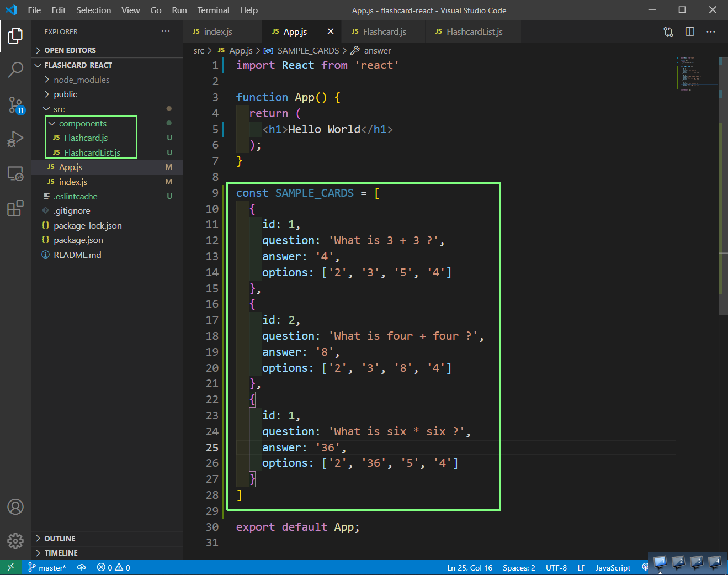The width and height of the screenshot is (728, 575).
Task: Change indentation via Spaces: 2
Action: tap(519, 568)
